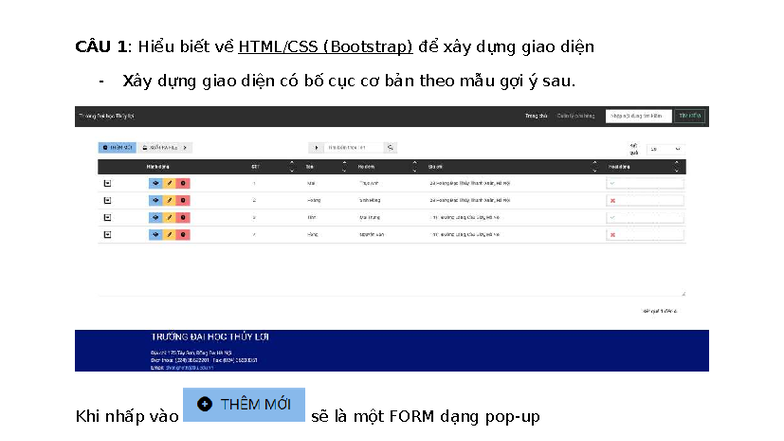Click the red delete icon in row 2
Viewport: 784px width, 441px height.
click(183, 200)
